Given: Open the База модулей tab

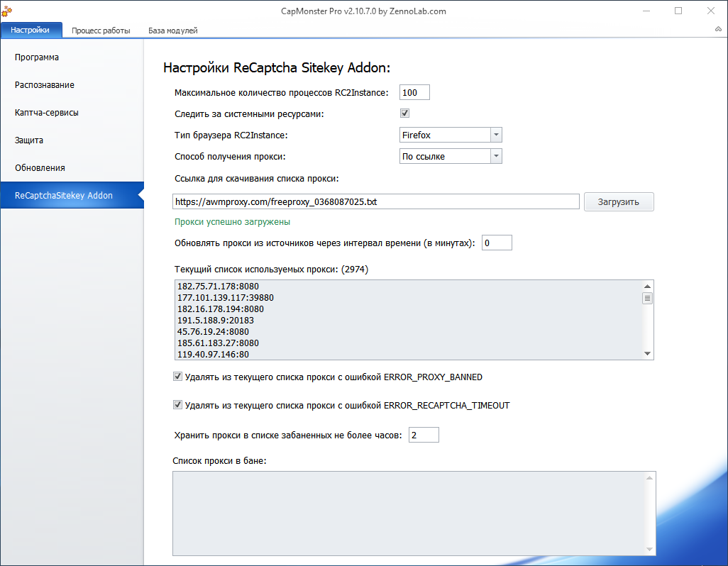Looking at the screenshot, I should point(172,30).
